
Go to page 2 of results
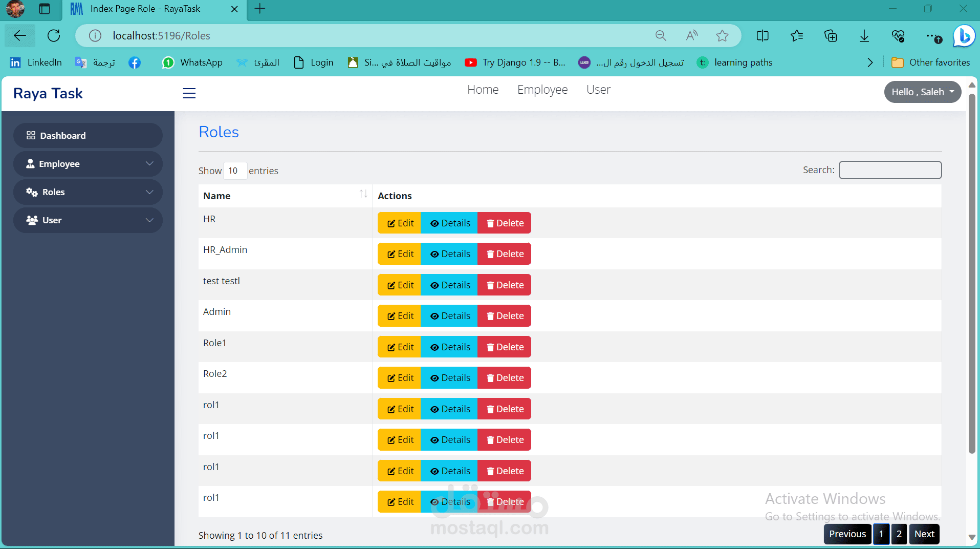click(x=899, y=534)
